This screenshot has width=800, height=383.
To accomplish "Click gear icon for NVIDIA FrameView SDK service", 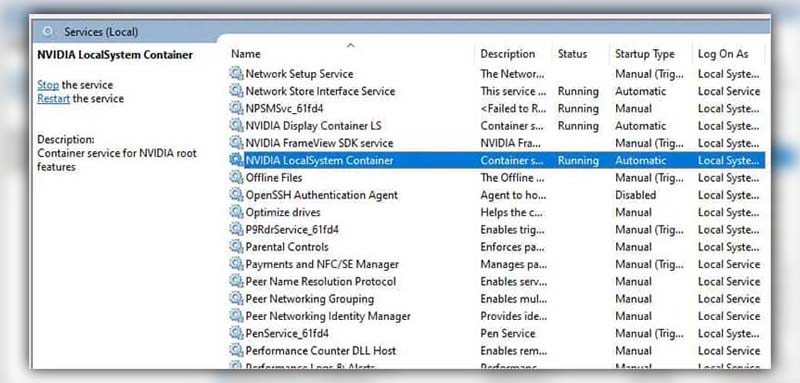I will point(236,143).
